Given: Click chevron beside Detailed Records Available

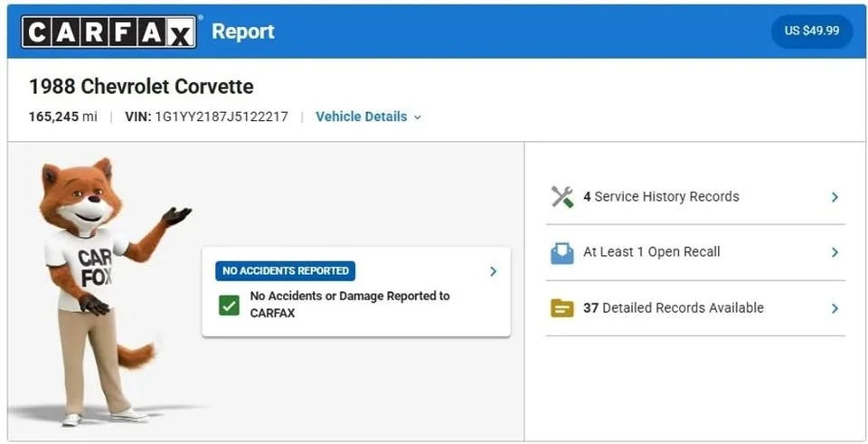Looking at the screenshot, I should (835, 308).
